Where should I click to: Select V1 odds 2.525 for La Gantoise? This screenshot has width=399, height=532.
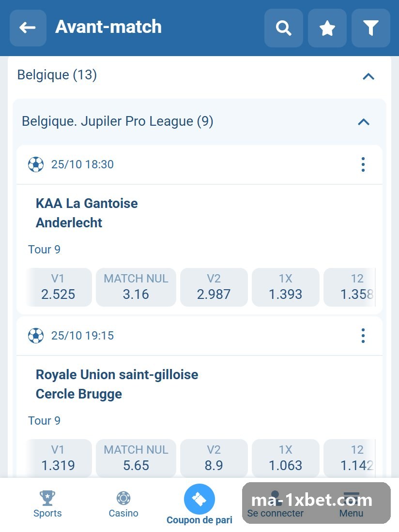(59, 287)
